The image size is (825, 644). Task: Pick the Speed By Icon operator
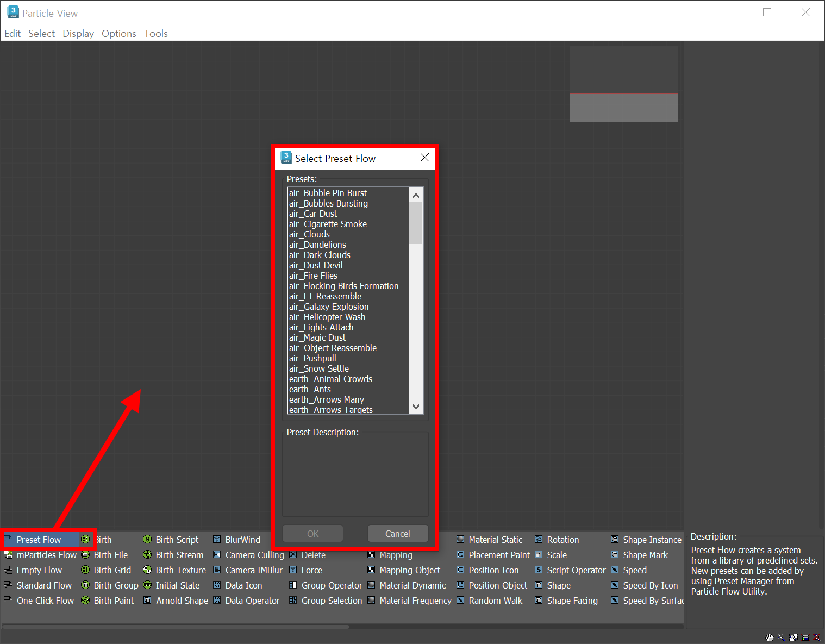click(645, 585)
